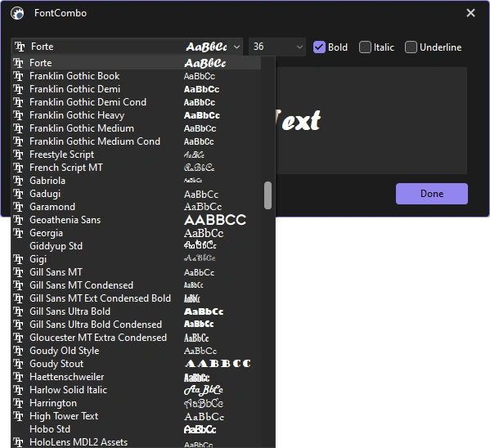Viewport: 490px width, 448px height.
Task: Collapse the font family dropdown arrow
Action: click(x=236, y=47)
